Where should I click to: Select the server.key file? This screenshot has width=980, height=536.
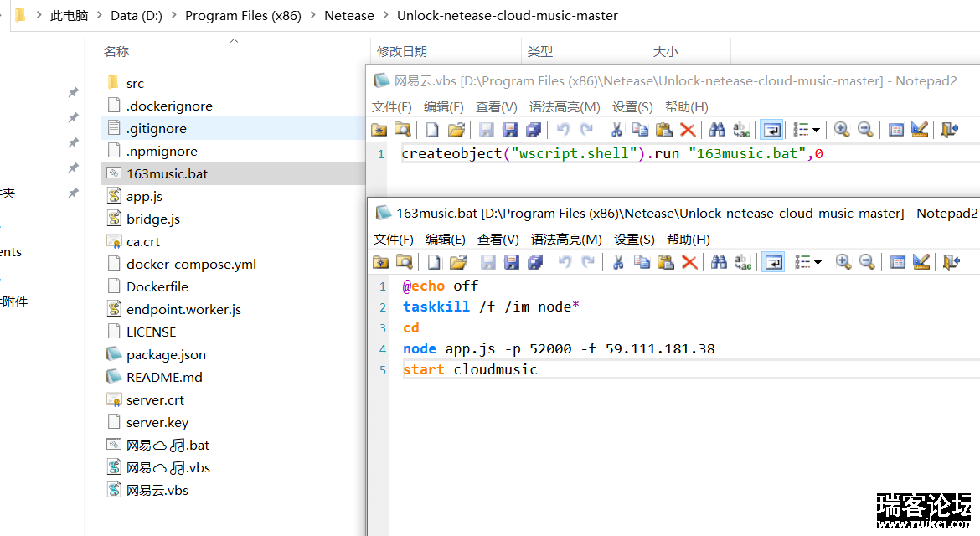[x=157, y=422]
